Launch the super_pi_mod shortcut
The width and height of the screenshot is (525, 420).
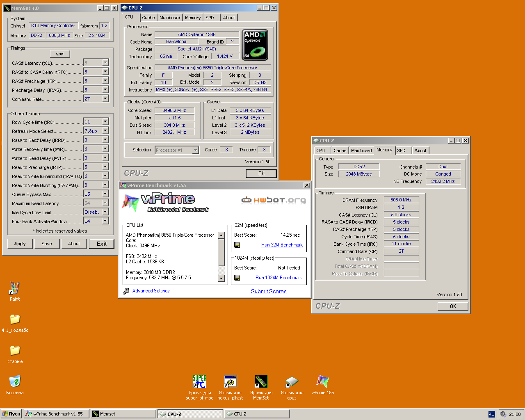(x=200, y=381)
